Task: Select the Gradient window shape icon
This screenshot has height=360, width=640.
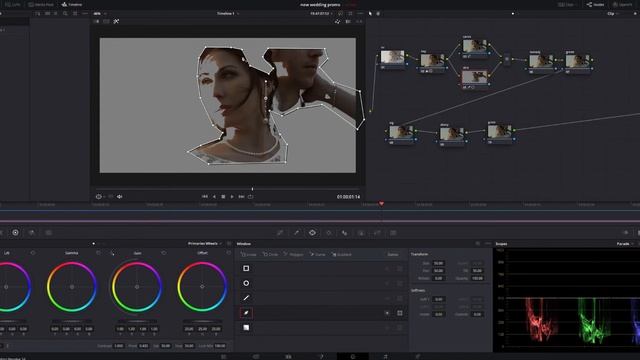Action: (x=246, y=328)
